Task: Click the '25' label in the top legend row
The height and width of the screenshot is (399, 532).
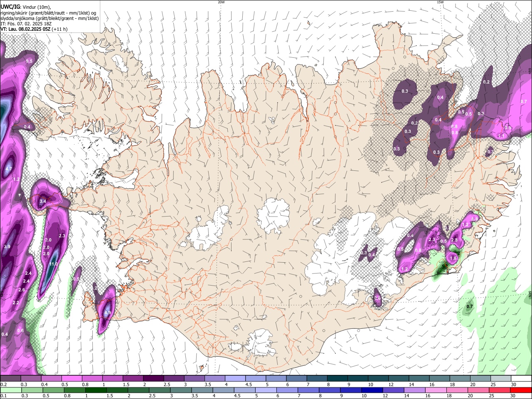Action: coord(493,384)
